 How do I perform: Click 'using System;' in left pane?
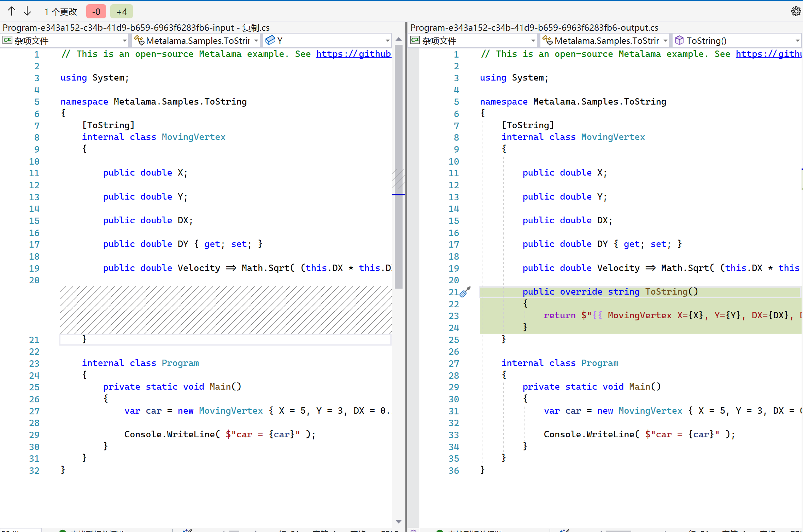[x=95, y=78]
